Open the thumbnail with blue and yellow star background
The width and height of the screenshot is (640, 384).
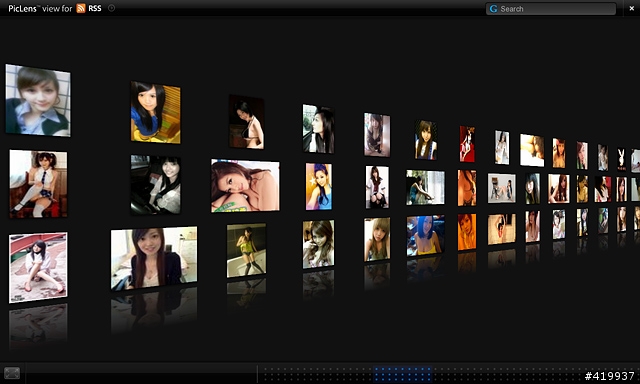pyautogui.click(x=319, y=187)
